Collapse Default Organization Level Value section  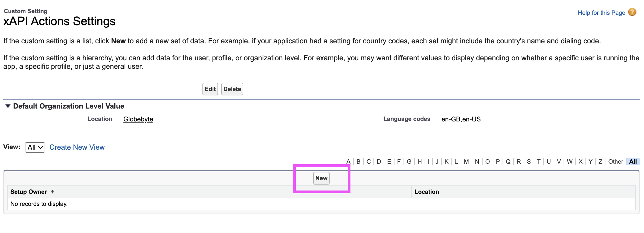click(8, 106)
